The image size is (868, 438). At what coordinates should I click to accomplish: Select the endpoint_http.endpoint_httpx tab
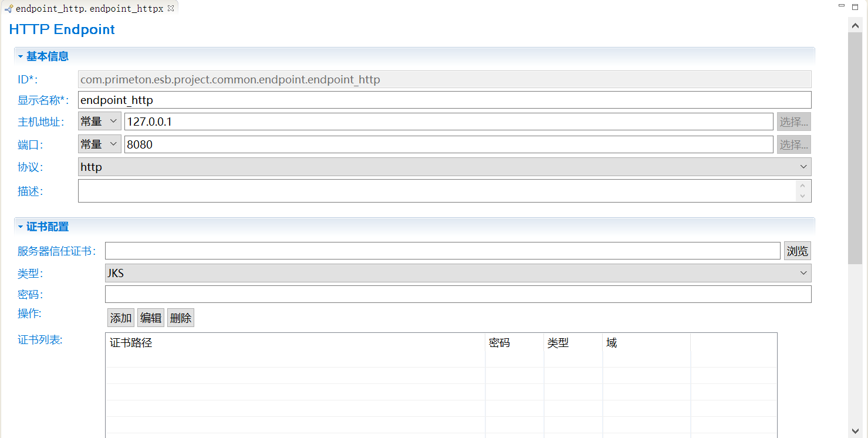88,9
